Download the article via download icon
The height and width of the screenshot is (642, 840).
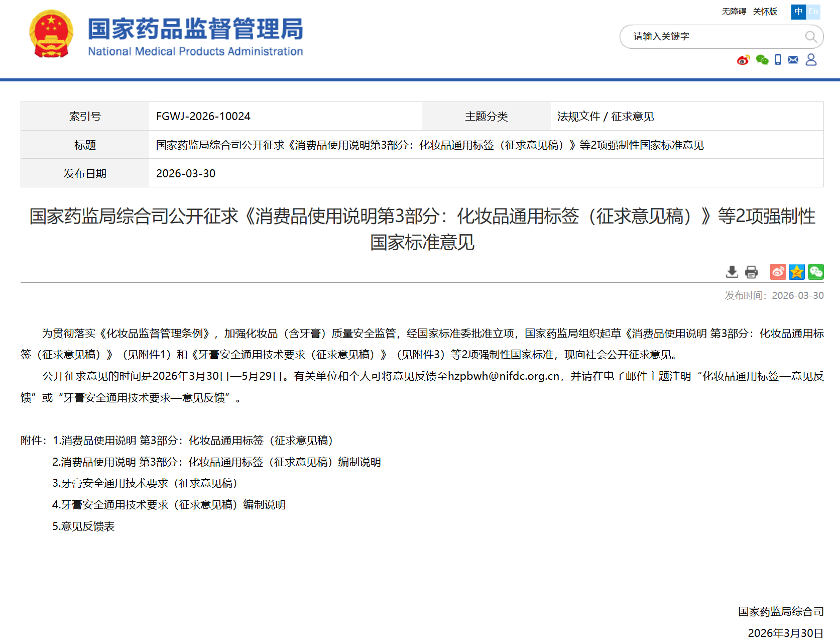(x=732, y=272)
